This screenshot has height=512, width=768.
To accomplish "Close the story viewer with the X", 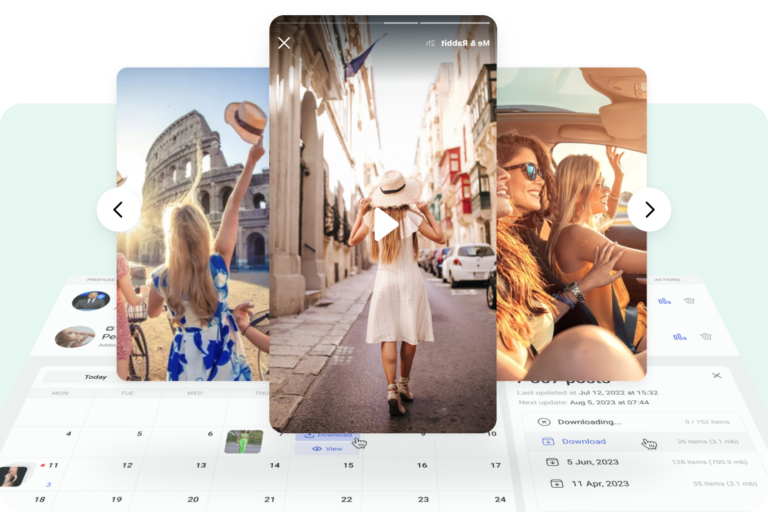I will point(284,43).
